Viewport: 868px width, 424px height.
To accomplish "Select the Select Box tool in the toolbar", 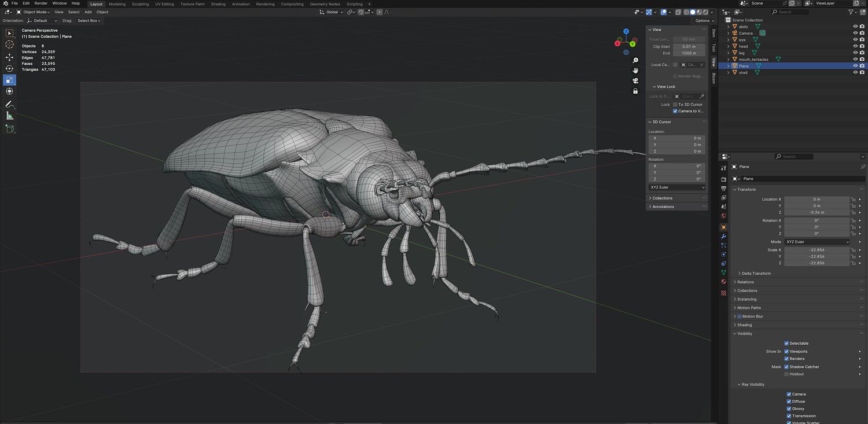I will point(9,33).
